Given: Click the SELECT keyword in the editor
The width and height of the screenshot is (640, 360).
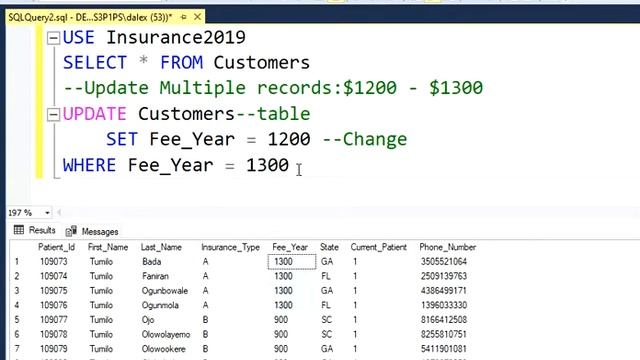Looking at the screenshot, I should [x=95, y=63].
